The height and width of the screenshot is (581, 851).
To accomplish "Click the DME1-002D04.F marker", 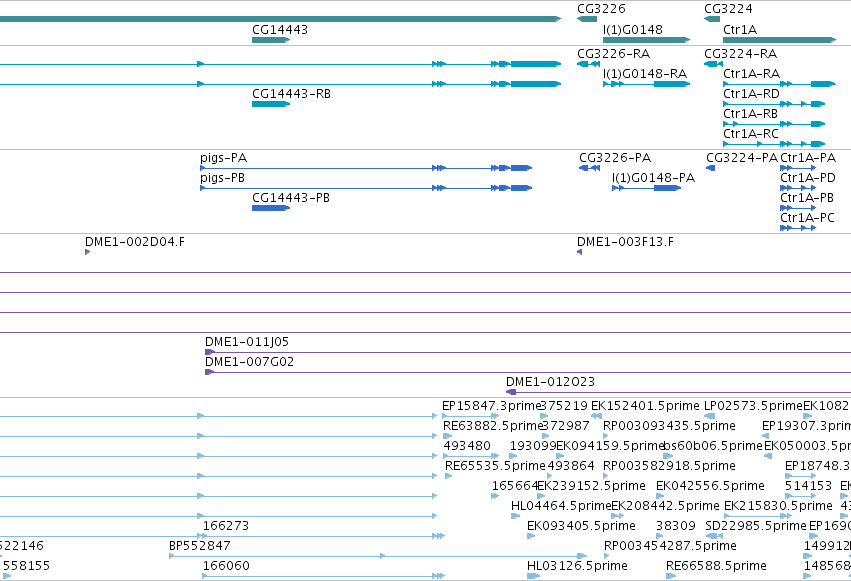I will coord(87,252).
